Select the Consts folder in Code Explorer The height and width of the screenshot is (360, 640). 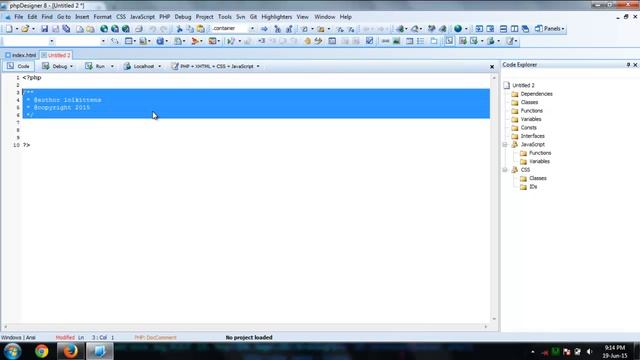(524, 128)
